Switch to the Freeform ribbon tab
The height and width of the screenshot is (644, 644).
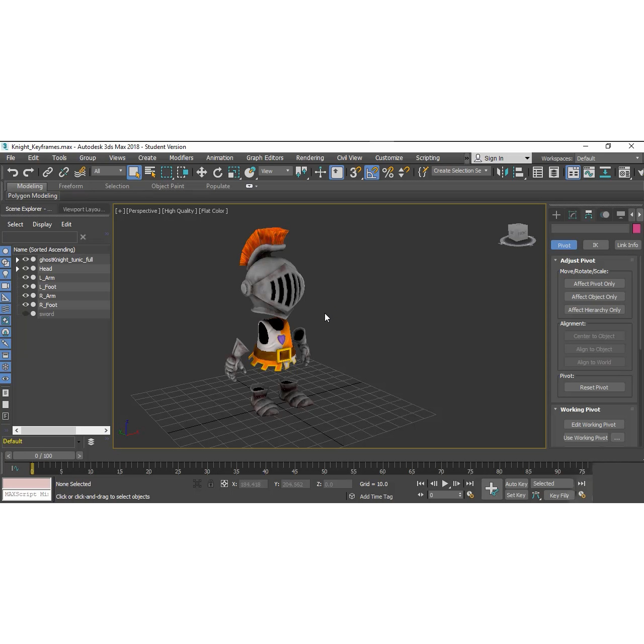(x=70, y=186)
